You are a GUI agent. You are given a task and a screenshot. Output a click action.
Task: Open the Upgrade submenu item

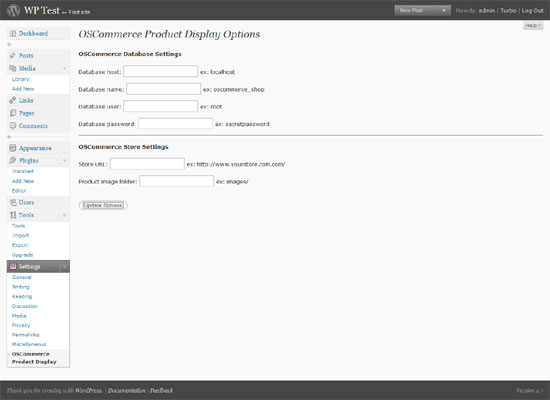[x=22, y=255]
